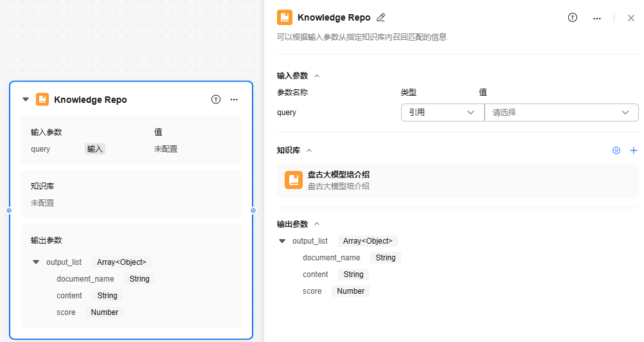The height and width of the screenshot is (342, 644).
Task: Click the circled T icon on the node card
Action: pos(216,100)
